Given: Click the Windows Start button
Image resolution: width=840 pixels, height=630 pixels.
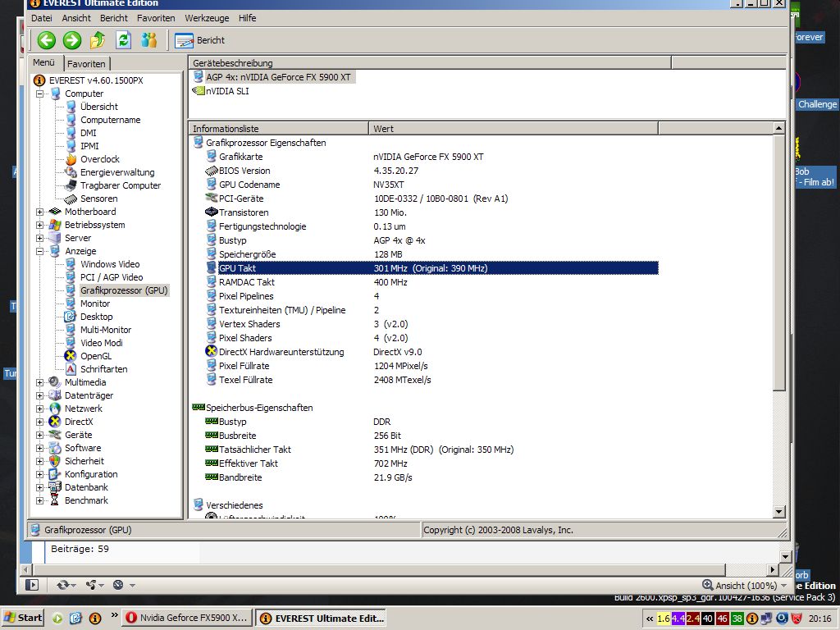Looking at the screenshot, I should click(23, 618).
